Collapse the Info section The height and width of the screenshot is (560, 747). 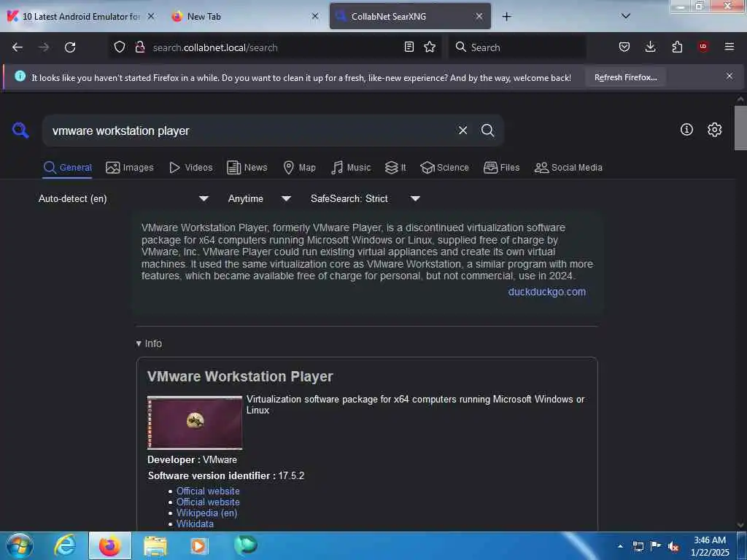pos(149,343)
